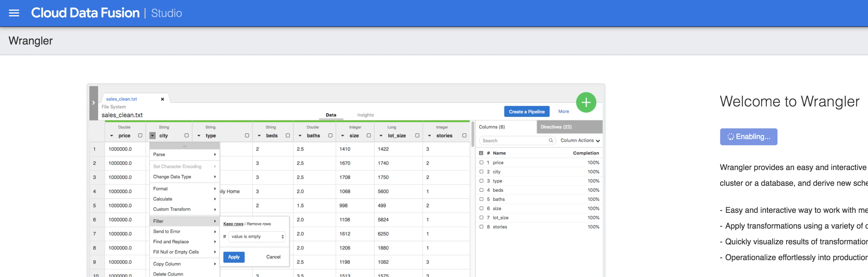
Task: Select the 'value is empty' condition dropdown
Action: pos(257,236)
